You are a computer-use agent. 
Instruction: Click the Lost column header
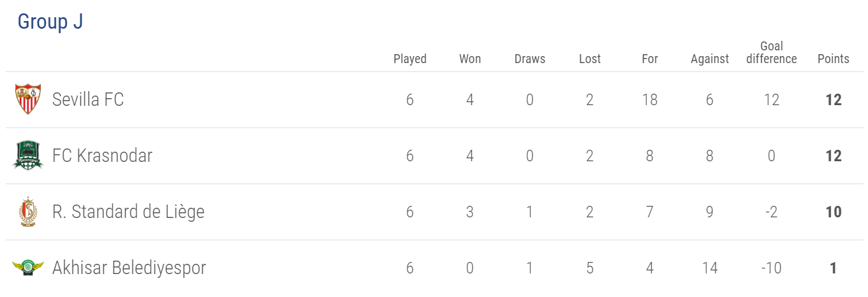coord(590,59)
